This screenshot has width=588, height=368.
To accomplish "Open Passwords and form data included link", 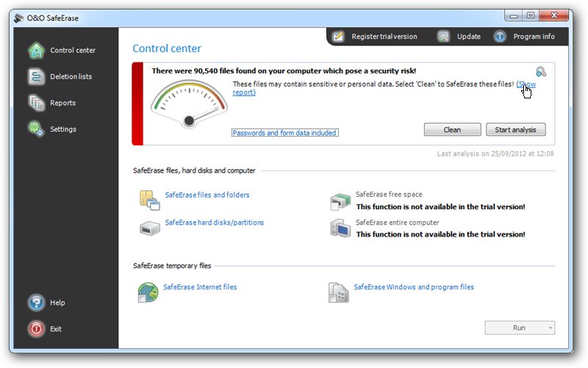I will point(284,133).
